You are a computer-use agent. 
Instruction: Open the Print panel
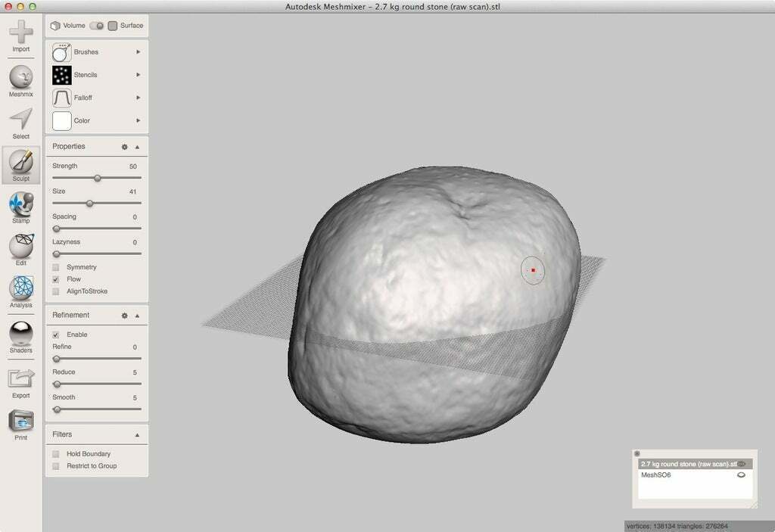click(x=20, y=418)
